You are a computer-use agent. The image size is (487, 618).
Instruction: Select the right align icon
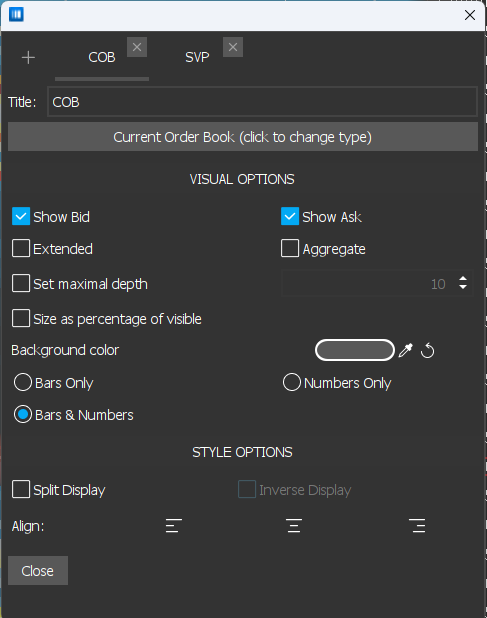coord(417,526)
